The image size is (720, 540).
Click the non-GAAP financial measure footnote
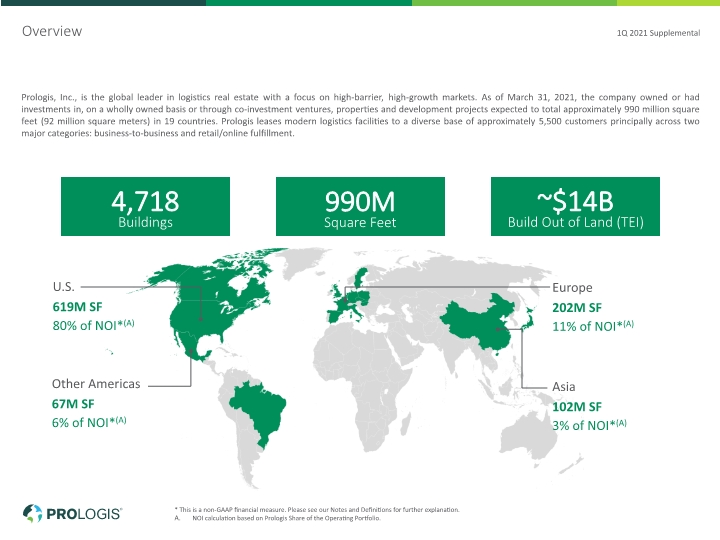pos(317,510)
